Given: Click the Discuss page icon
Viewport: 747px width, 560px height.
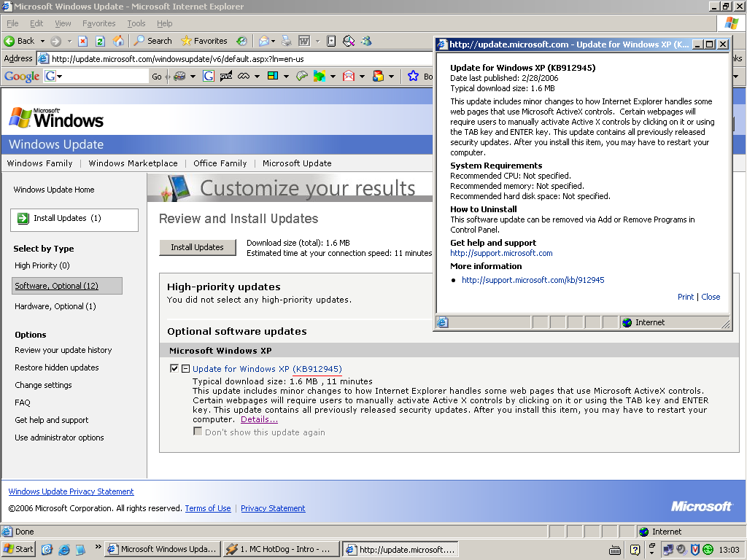Looking at the screenshot, I should (x=331, y=41).
